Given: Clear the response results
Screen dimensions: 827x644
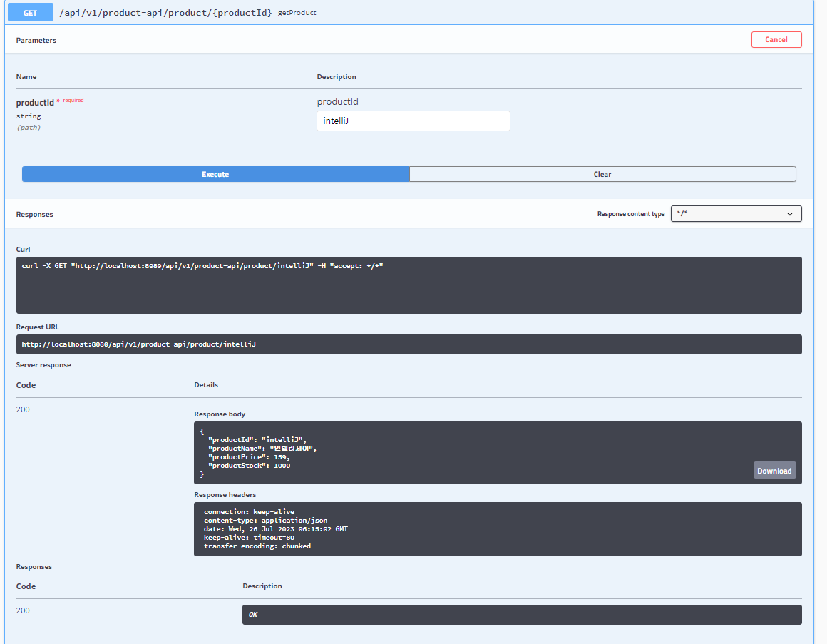Looking at the screenshot, I should (x=602, y=174).
